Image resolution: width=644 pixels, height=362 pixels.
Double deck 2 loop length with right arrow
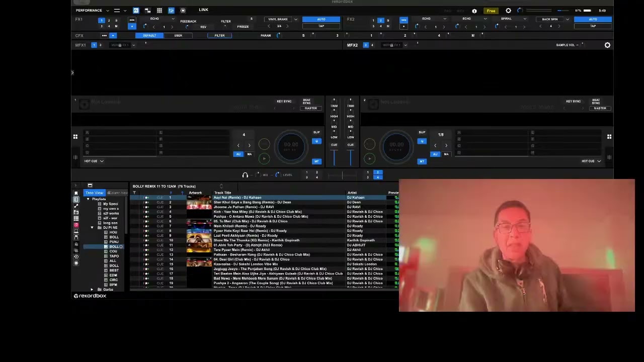click(446, 145)
